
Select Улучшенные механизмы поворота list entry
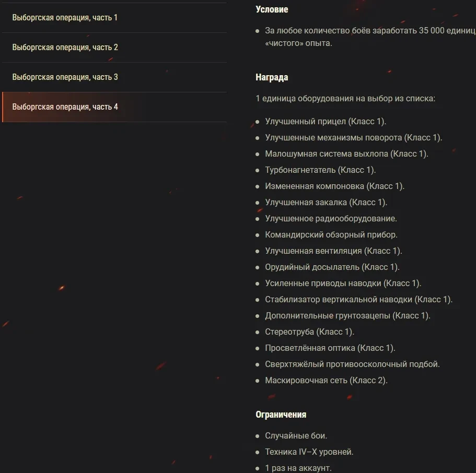click(353, 138)
